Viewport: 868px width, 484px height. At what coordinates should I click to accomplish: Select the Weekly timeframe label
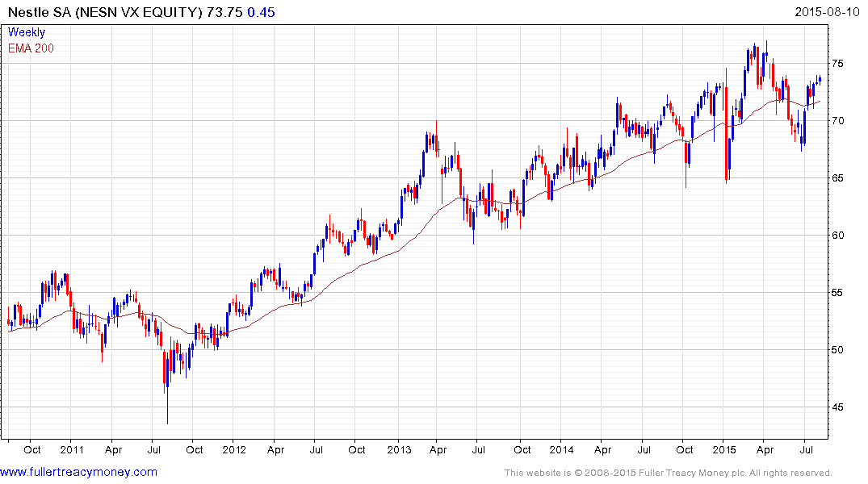pos(27,32)
